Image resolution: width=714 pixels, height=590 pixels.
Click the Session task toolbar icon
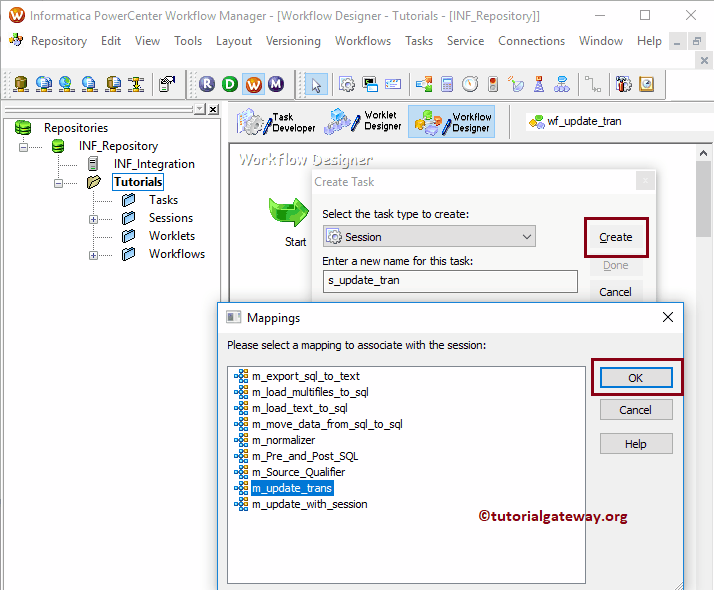[347, 84]
